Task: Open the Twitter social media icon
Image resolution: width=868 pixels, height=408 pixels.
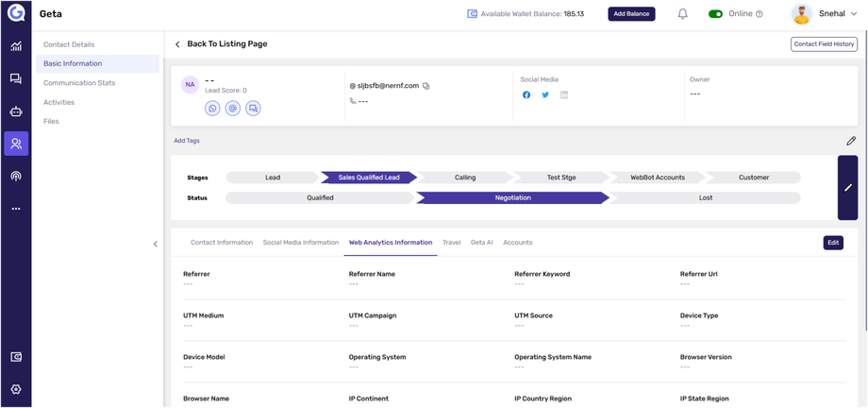Action: point(545,95)
